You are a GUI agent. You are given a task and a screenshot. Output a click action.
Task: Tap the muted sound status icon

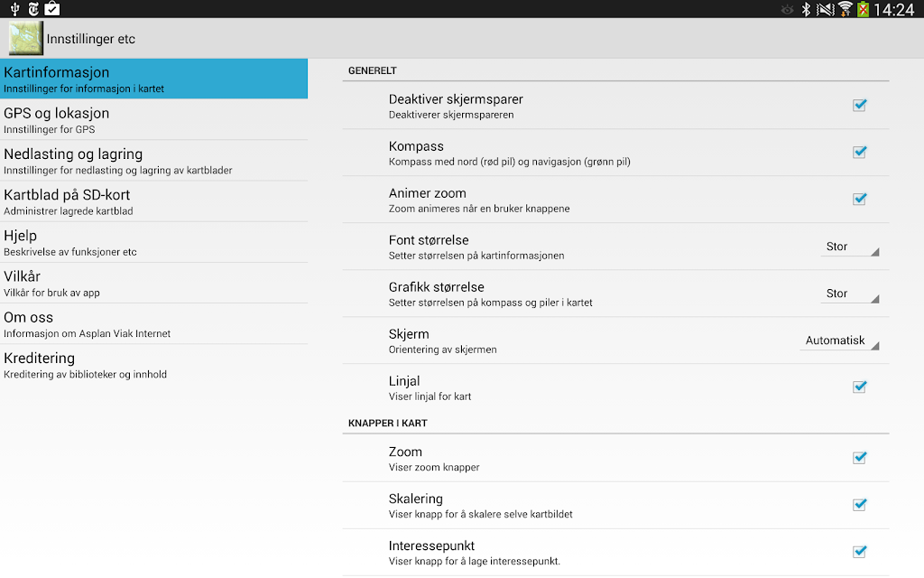coord(826,9)
